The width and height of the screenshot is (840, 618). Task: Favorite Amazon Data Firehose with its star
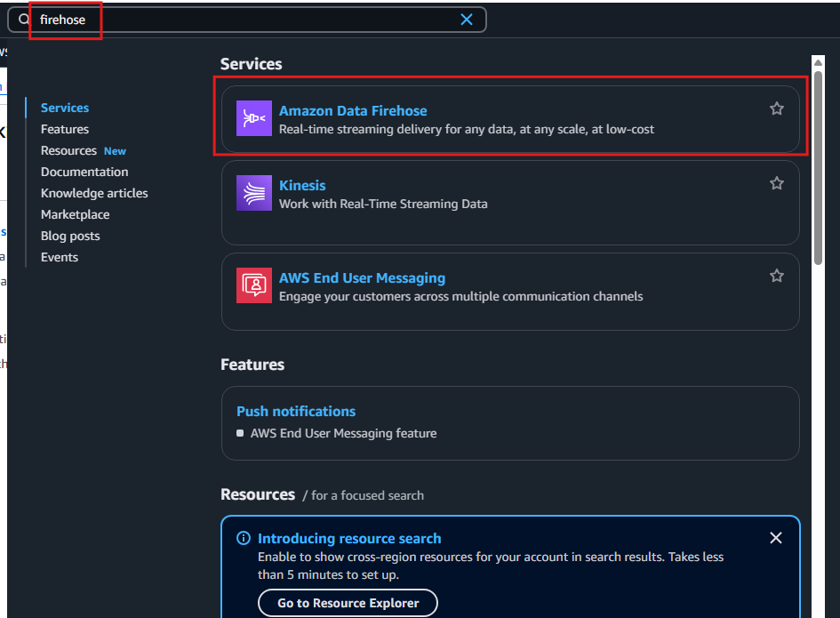pos(776,108)
